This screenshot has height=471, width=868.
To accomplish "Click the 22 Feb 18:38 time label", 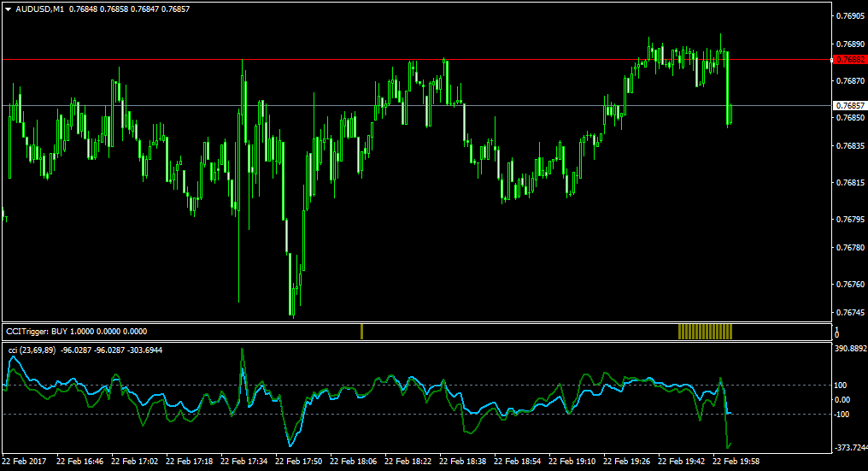I will pyautogui.click(x=463, y=461).
